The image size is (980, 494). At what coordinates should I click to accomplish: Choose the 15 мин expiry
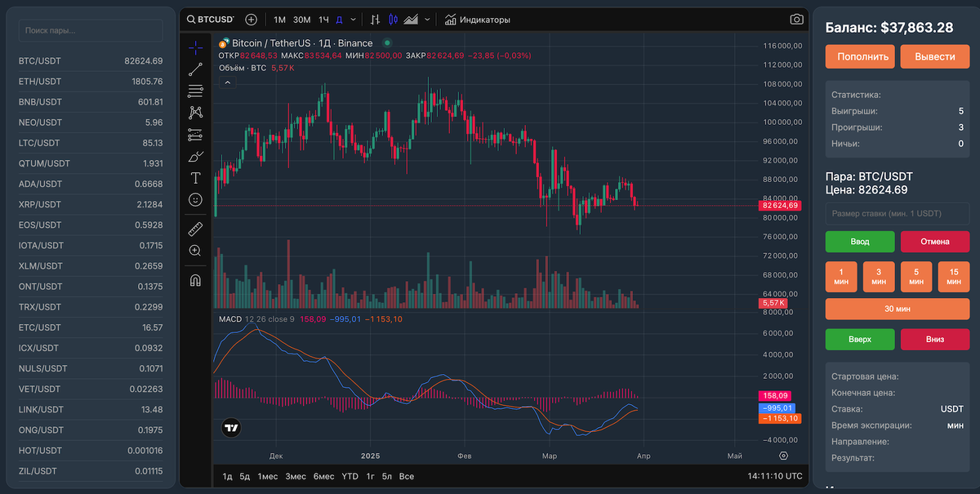pyautogui.click(x=954, y=277)
